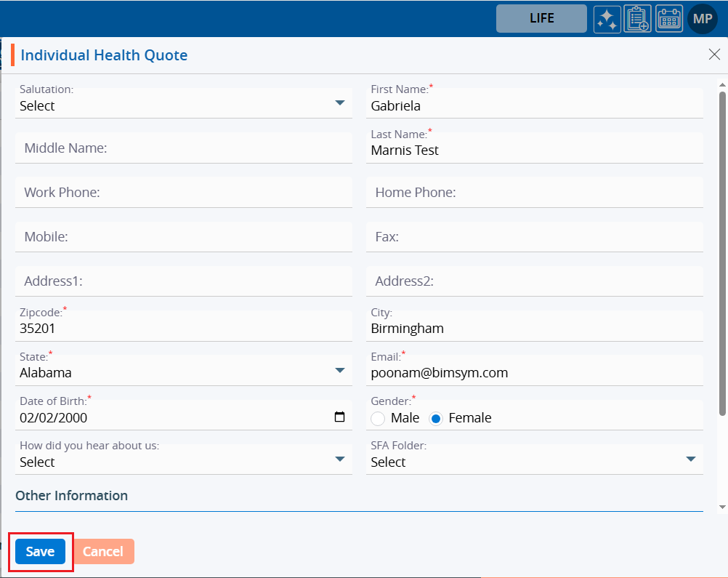Open the Date of Birth calendar picker
The width and height of the screenshot is (728, 578).
click(339, 417)
